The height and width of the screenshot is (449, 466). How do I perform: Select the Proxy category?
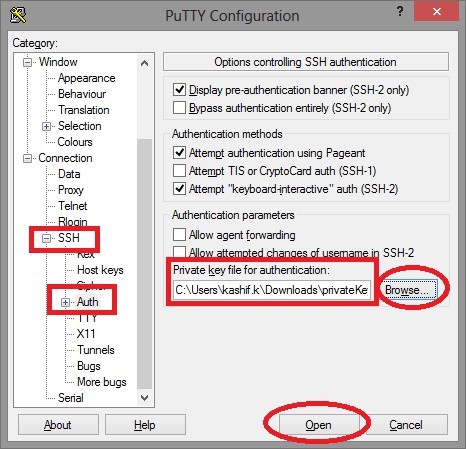tap(71, 190)
